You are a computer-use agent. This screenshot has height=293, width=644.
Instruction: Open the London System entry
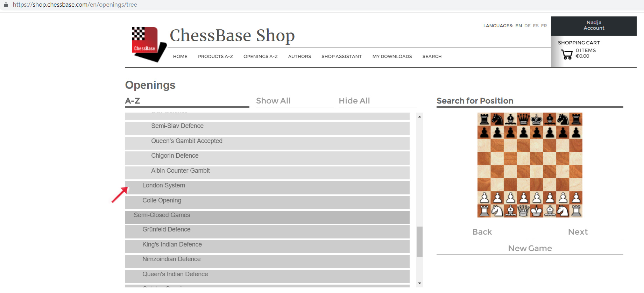coord(267,188)
